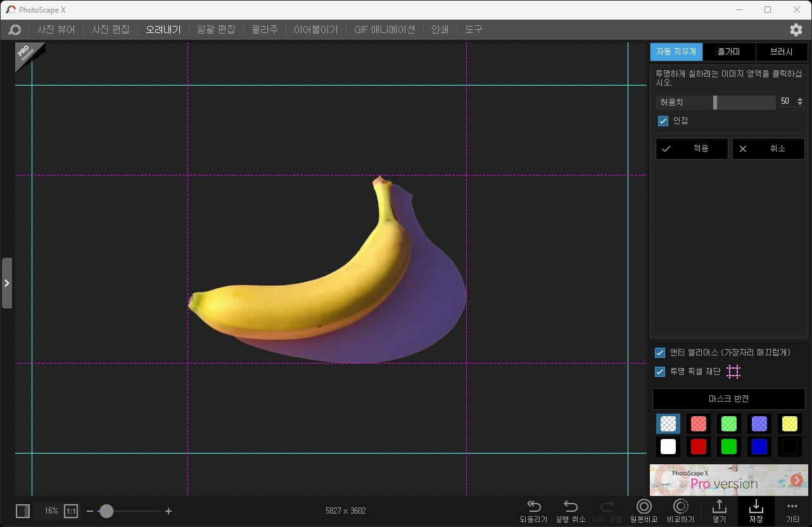Click the zoom in plus icon
The image size is (812, 527).
click(x=168, y=511)
